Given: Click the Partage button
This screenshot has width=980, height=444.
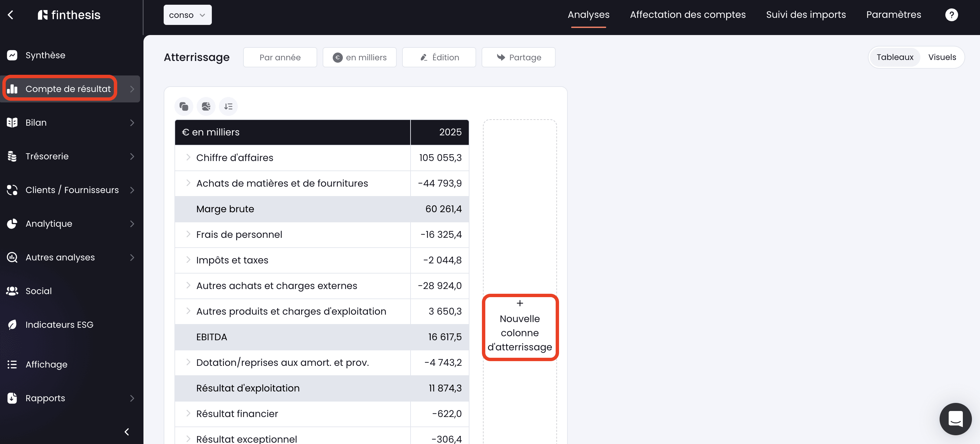Looking at the screenshot, I should tap(518, 58).
